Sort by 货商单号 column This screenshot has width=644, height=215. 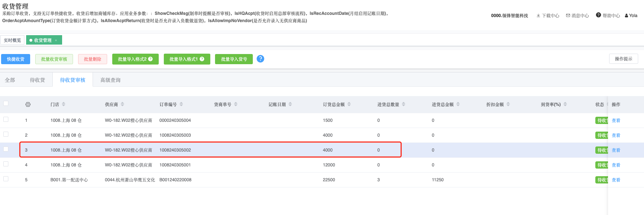pyautogui.click(x=236, y=104)
